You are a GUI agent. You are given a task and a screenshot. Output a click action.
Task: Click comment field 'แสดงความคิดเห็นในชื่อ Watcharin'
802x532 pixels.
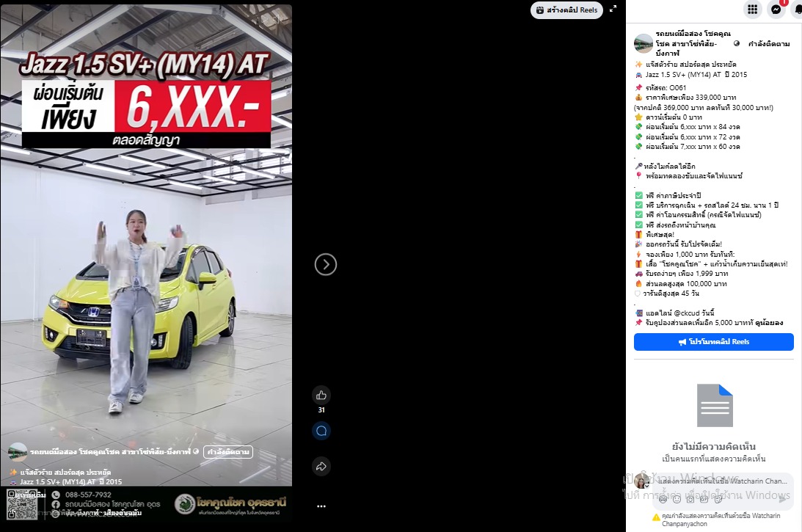[722, 481]
